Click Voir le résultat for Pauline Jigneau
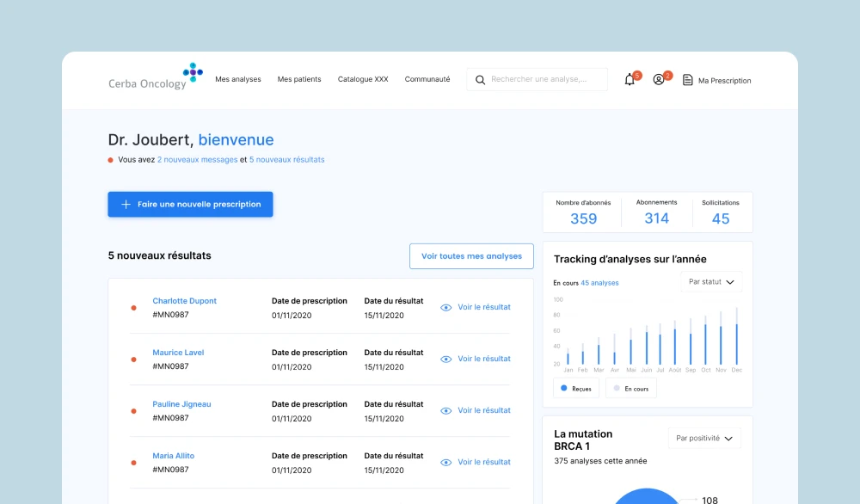Viewport: 860px width, 504px height. click(x=484, y=410)
